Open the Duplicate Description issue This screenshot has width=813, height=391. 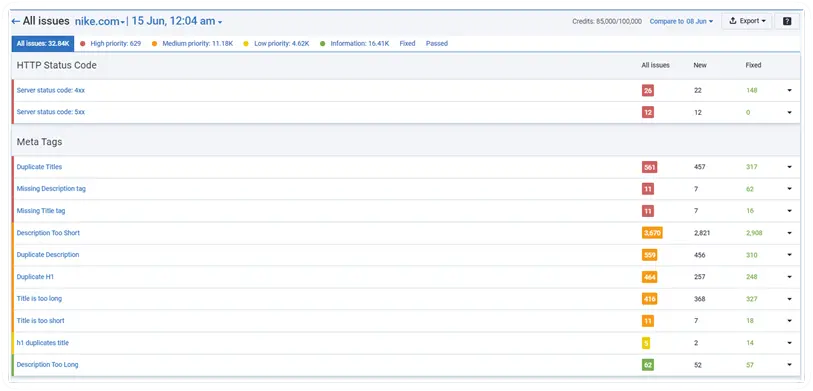(48, 255)
